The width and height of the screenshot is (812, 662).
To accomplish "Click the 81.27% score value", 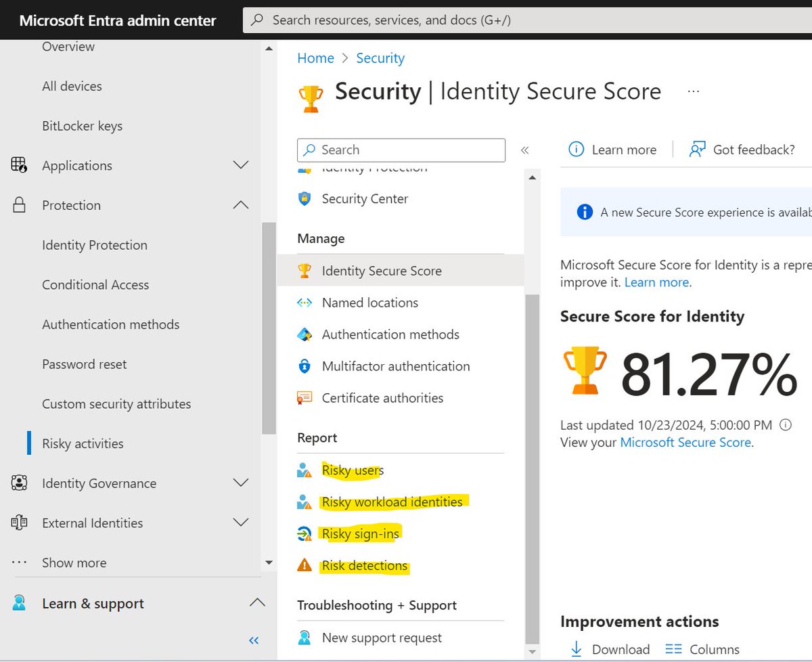I will 709,374.
